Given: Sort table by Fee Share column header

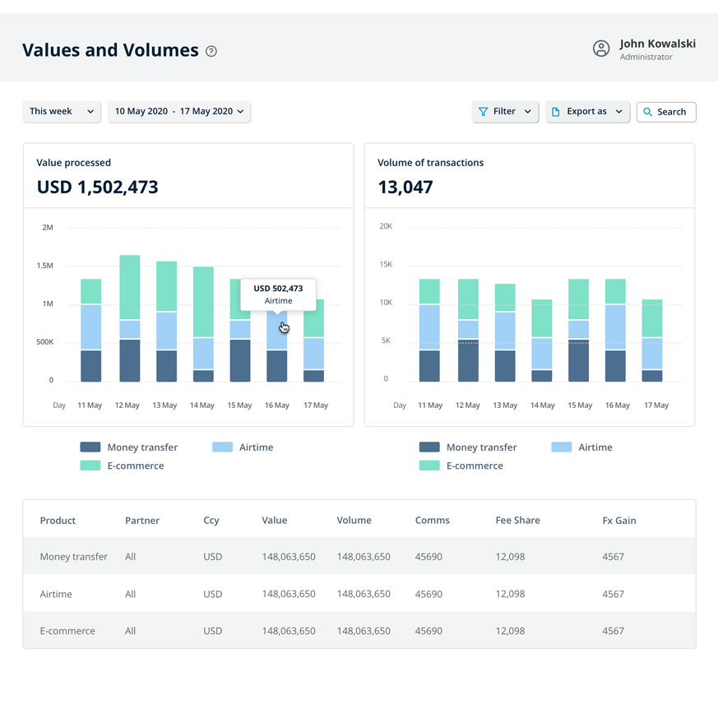Looking at the screenshot, I should pyautogui.click(x=517, y=521).
